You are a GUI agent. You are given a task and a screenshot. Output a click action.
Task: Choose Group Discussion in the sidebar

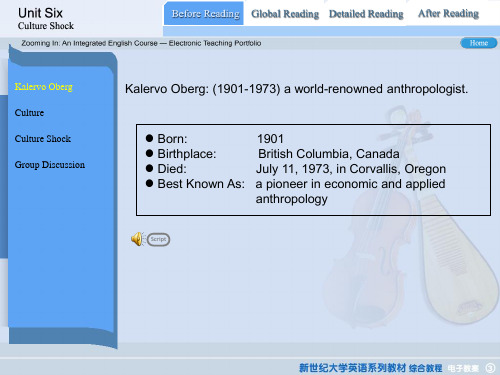point(50,165)
